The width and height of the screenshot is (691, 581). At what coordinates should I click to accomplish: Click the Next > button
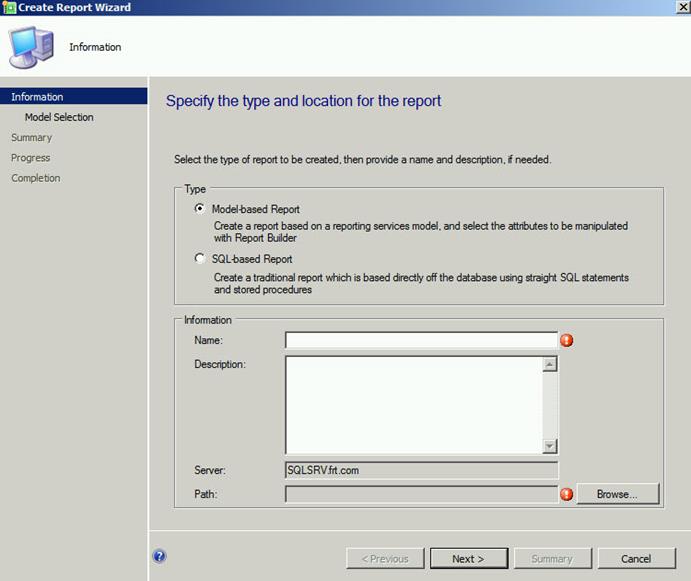469,559
